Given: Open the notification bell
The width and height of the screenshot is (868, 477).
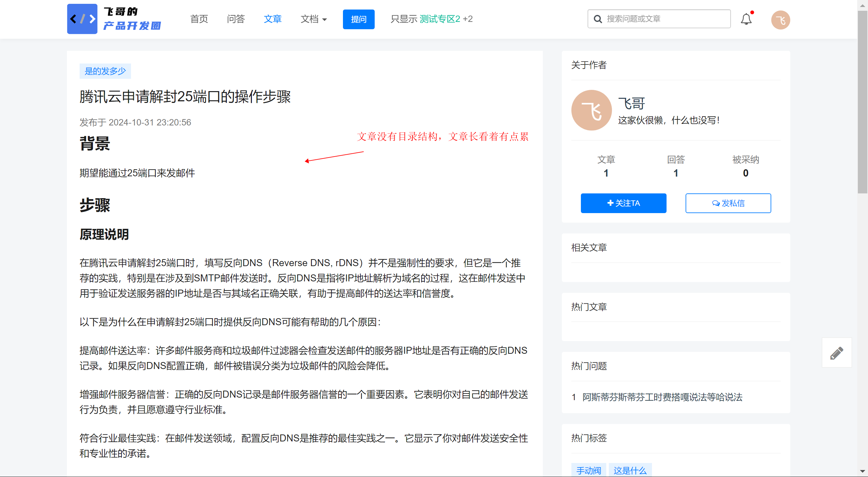Looking at the screenshot, I should coord(746,19).
